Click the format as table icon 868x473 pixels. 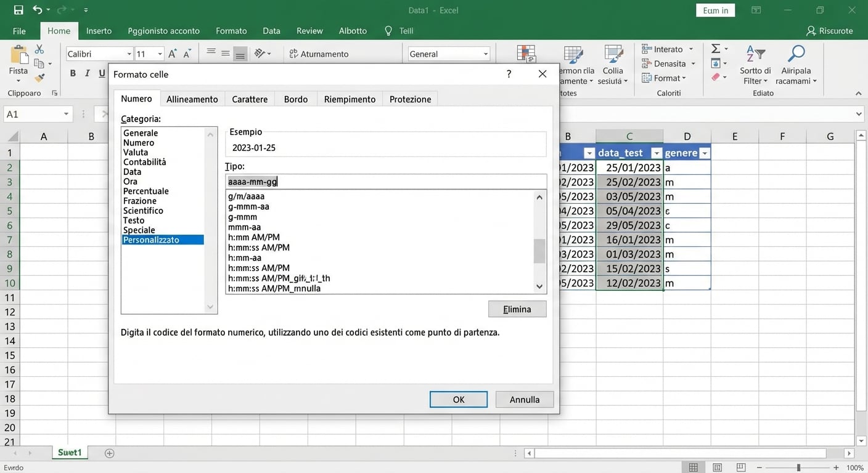coord(573,54)
